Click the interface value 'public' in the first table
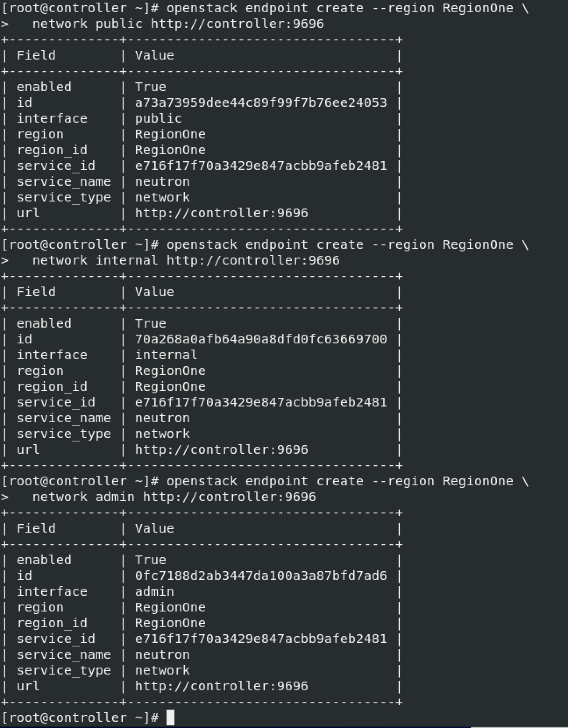 pos(158,118)
